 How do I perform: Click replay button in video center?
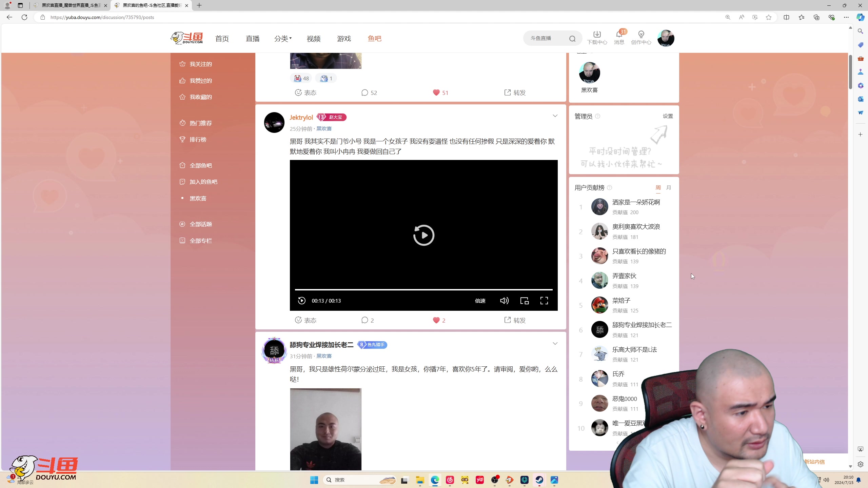click(x=423, y=235)
